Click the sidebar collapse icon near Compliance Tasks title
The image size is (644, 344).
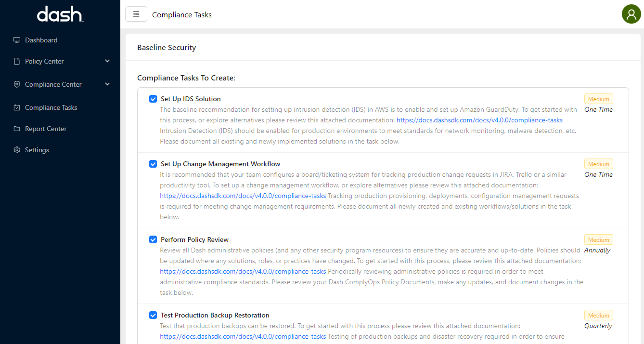tap(136, 14)
